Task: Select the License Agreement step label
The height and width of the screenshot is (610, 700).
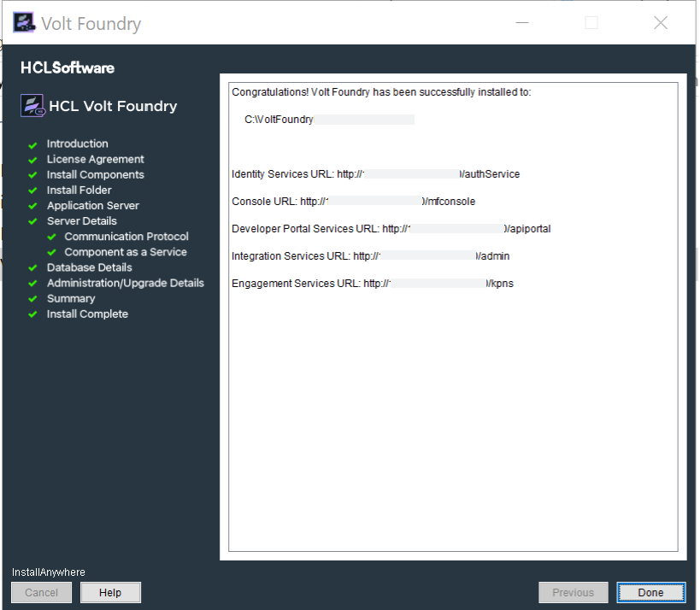Action: click(x=96, y=159)
